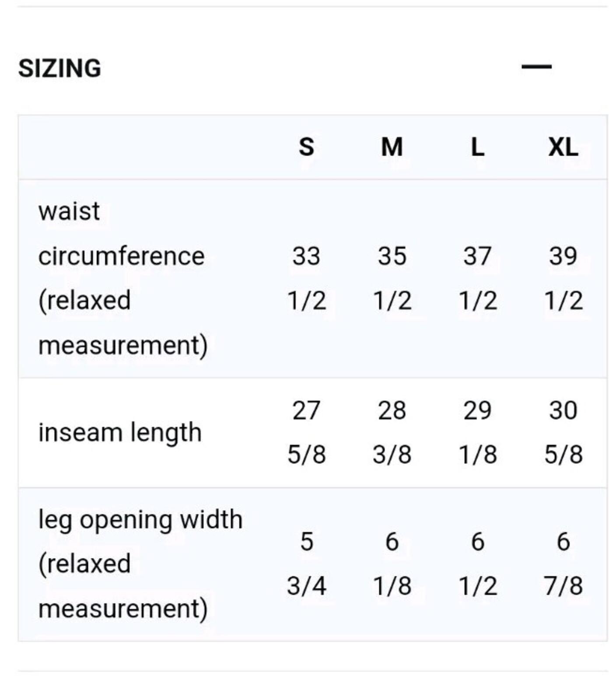This screenshot has height=700, width=609.
Task: Click waist value 35 1/2 for size M
Action: pos(392,278)
